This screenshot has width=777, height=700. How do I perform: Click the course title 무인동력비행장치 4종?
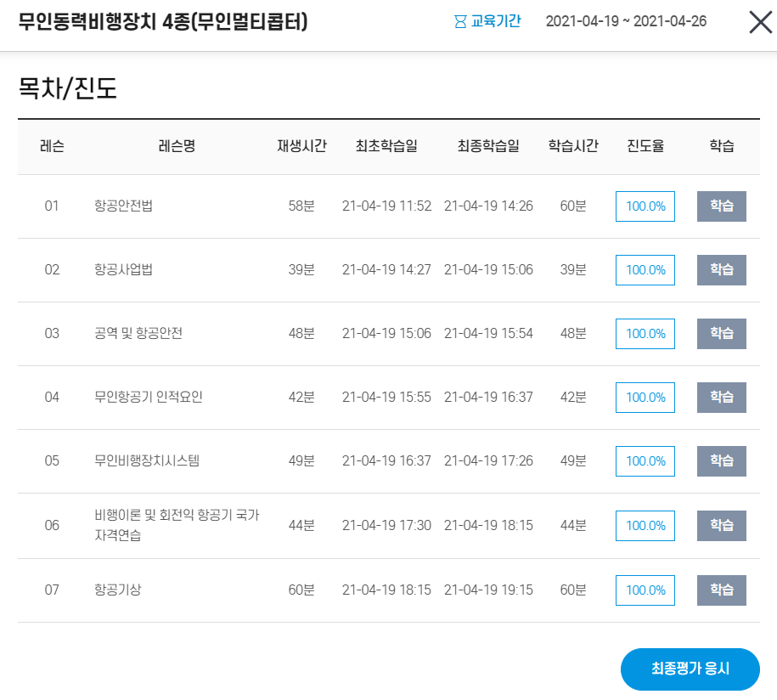(163, 22)
